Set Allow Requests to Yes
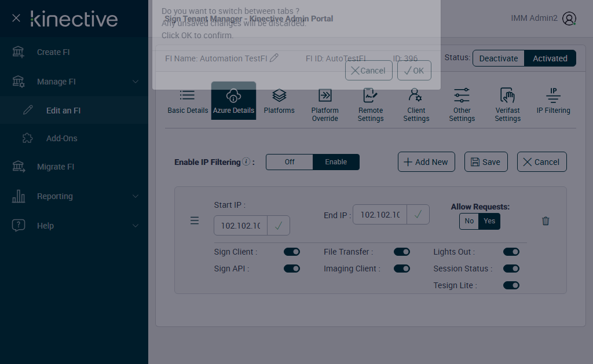The image size is (593, 364). tap(489, 221)
